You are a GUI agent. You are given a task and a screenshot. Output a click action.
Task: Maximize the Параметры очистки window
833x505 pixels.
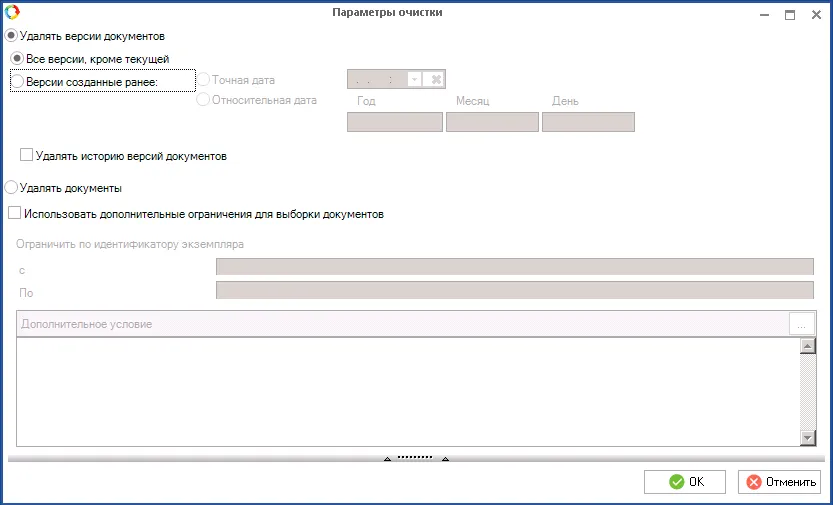pos(789,15)
